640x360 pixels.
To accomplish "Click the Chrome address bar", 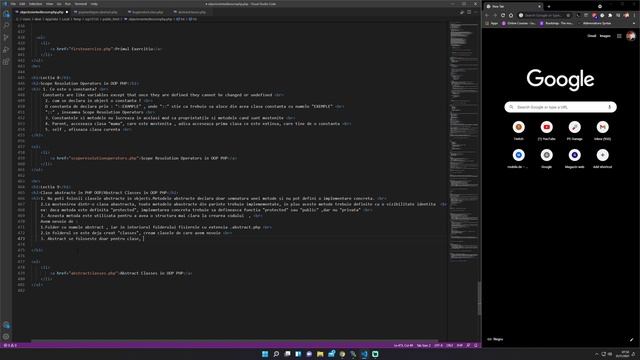I will point(545,15).
